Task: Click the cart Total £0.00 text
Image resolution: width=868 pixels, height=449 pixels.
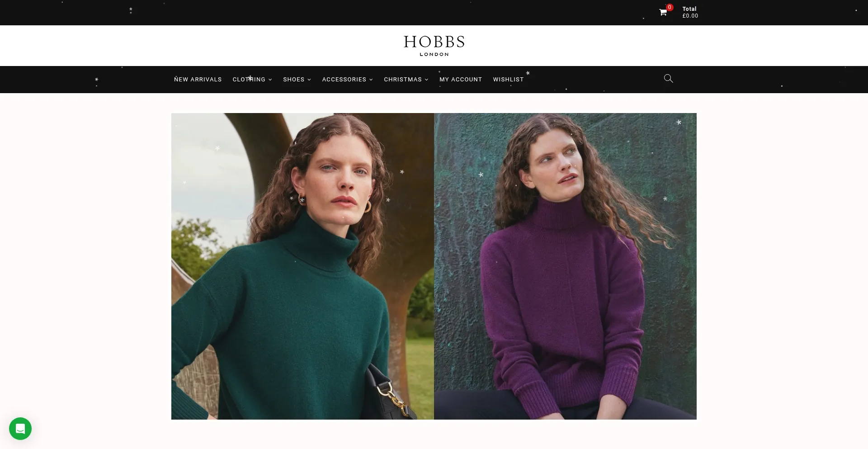Action: tap(690, 12)
